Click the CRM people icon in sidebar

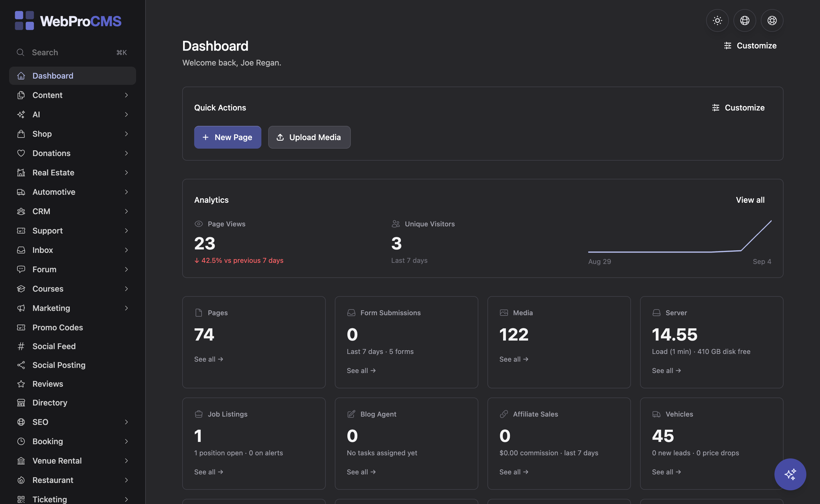click(21, 211)
